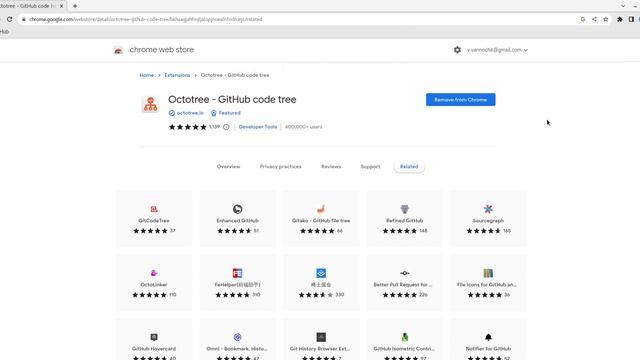This screenshot has width=640, height=360.
Task: Click the 'Better Pull Request for' card title
Action: (402, 284)
